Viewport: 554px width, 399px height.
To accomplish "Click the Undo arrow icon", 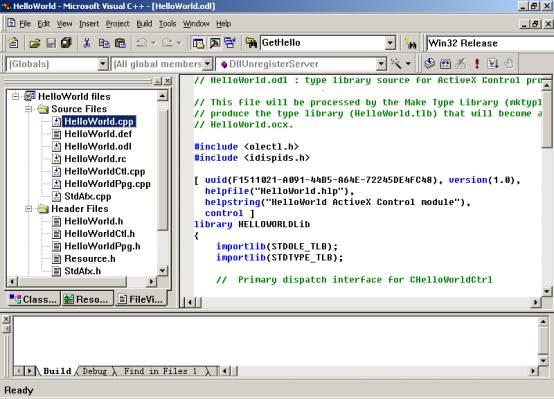I will (x=142, y=43).
